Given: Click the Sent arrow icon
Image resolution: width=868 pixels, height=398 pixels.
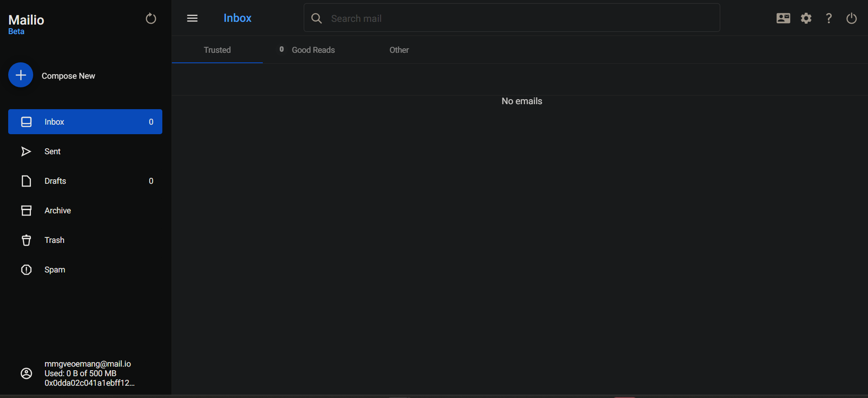Looking at the screenshot, I should 26,151.
